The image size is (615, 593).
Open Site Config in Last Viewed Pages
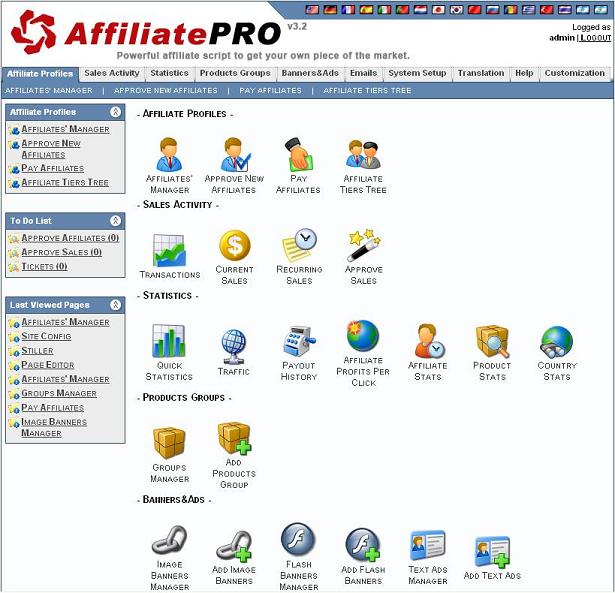pyautogui.click(x=46, y=336)
